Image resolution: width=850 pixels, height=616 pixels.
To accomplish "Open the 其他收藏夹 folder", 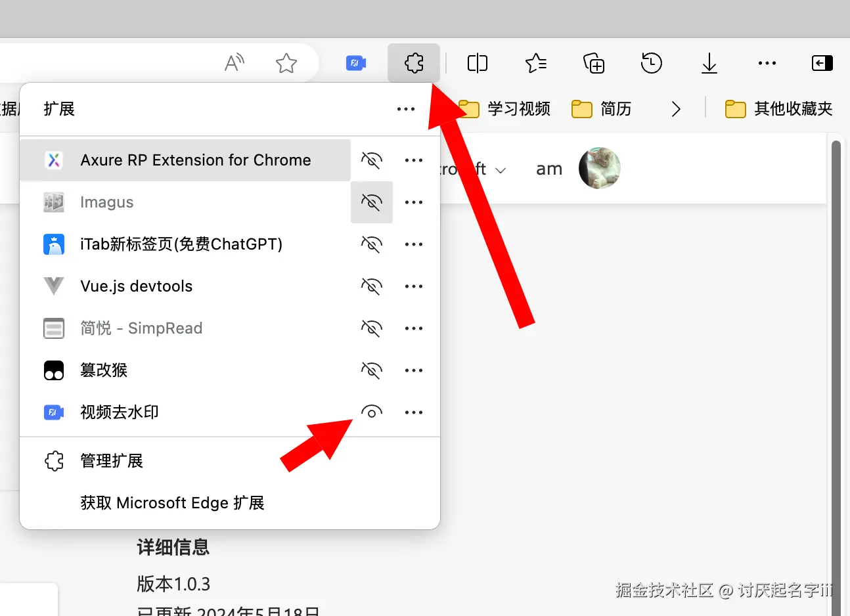I will tap(779, 108).
